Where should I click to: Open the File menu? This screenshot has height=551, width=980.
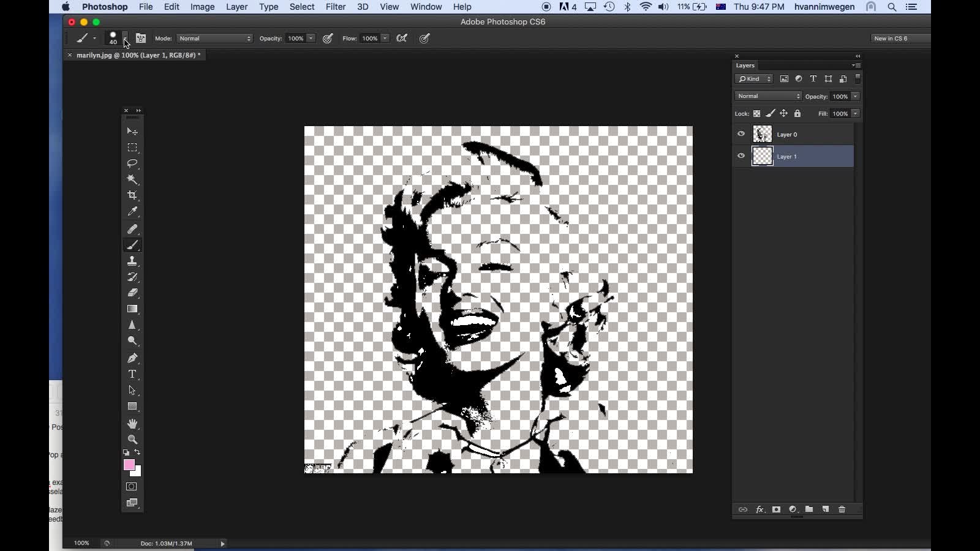pos(146,7)
